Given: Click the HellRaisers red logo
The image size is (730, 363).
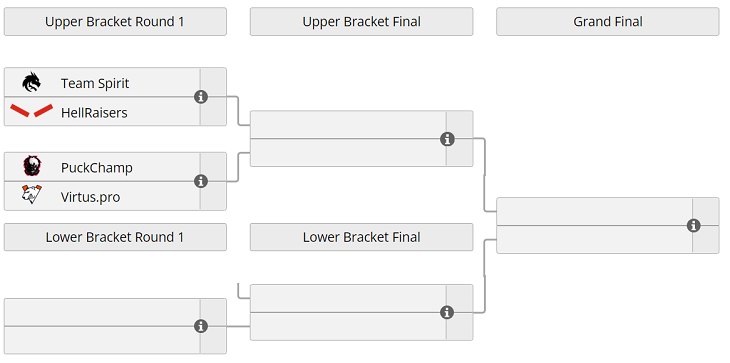Looking at the screenshot, I should click(32, 111).
